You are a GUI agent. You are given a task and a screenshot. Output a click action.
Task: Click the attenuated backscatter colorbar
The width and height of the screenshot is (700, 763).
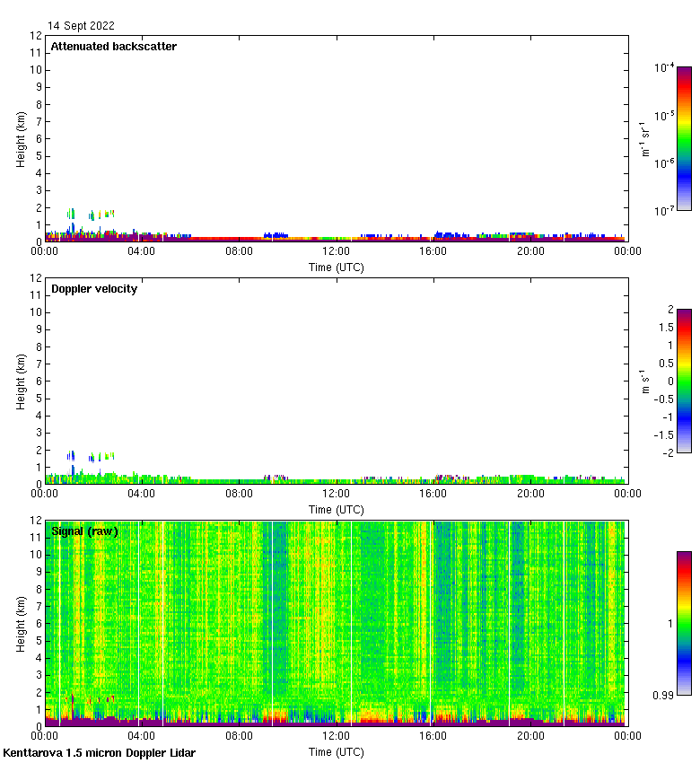684,138
